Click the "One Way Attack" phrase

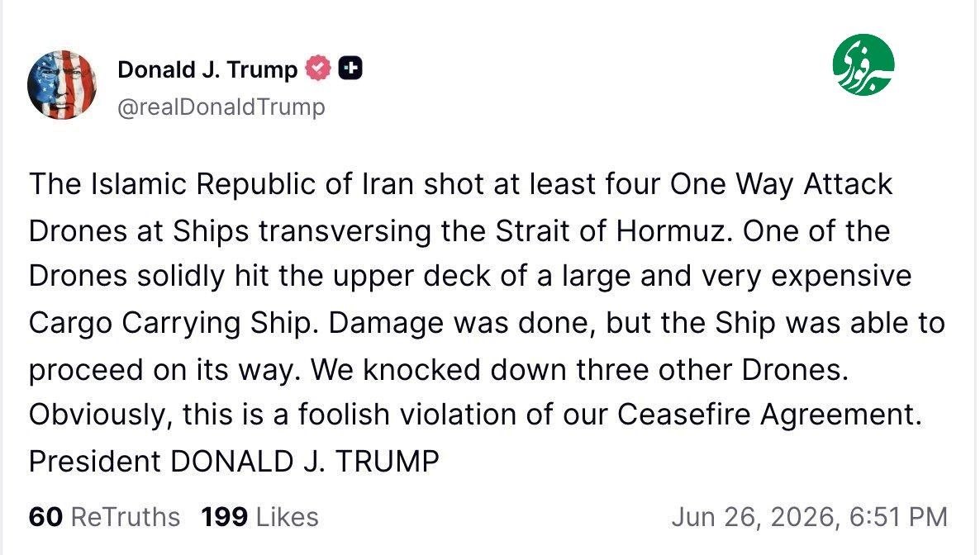(x=781, y=184)
